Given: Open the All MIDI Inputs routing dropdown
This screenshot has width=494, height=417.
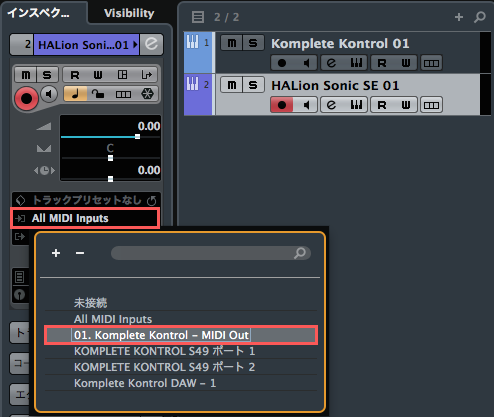Looking at the screenshot, I should (85, 218).
